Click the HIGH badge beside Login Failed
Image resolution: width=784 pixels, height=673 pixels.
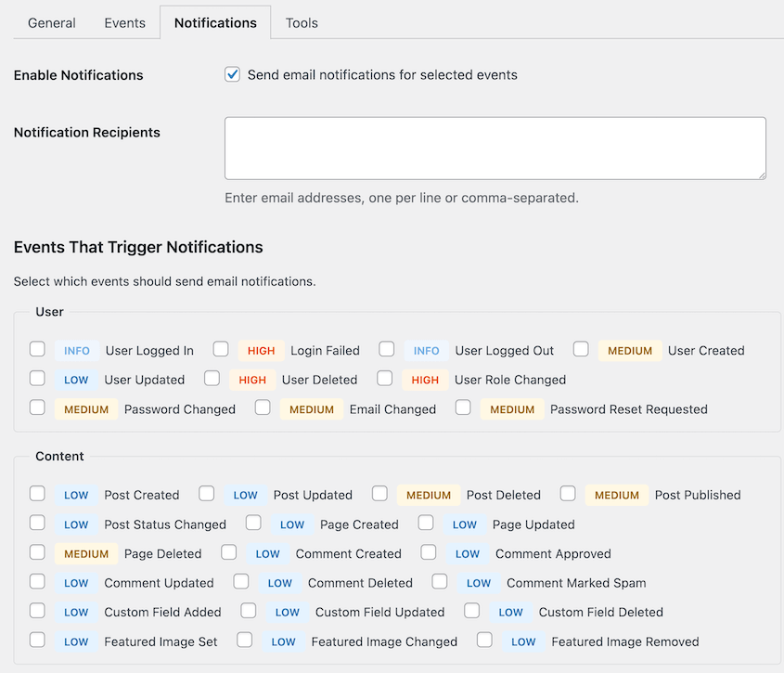(x=260, y=350)
